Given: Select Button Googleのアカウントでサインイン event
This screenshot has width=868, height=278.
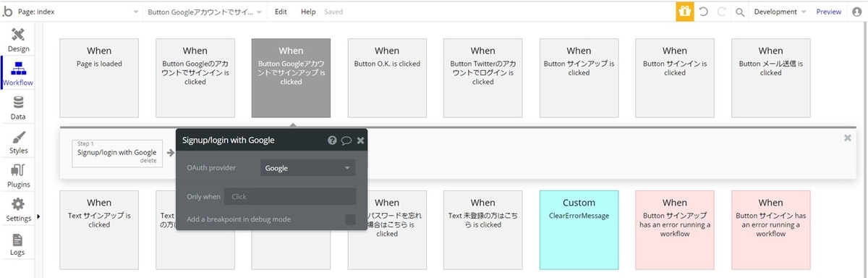Looking at the screenshot, I should (195, 77).
